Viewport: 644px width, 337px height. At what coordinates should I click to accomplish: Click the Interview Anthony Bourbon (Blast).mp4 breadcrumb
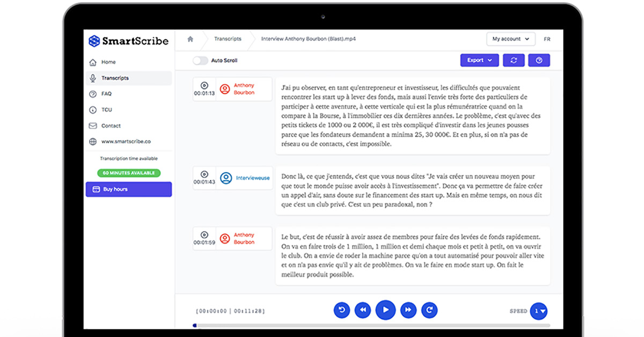pyautogui.click(x=309, y=39)
